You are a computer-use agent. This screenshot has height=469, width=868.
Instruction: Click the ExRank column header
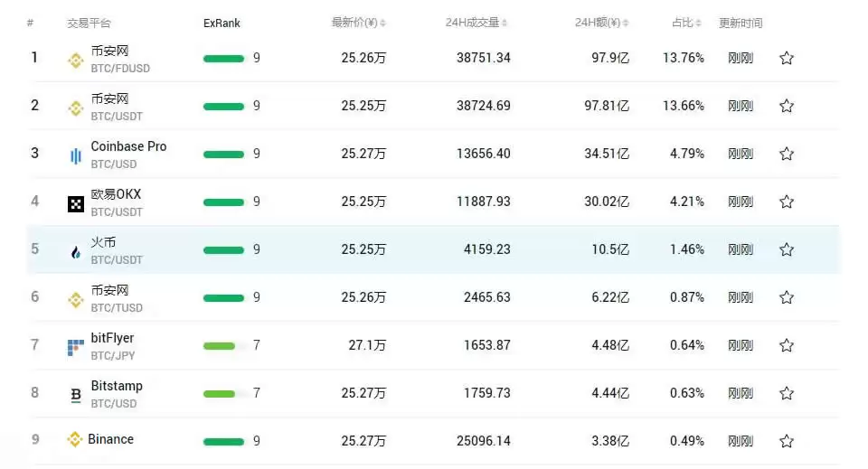(x=222, y=23)
